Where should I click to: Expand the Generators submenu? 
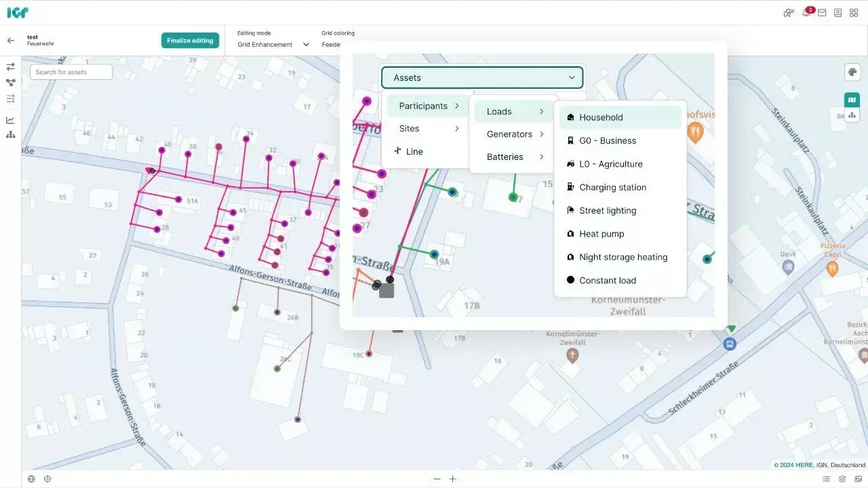[515, 134]
